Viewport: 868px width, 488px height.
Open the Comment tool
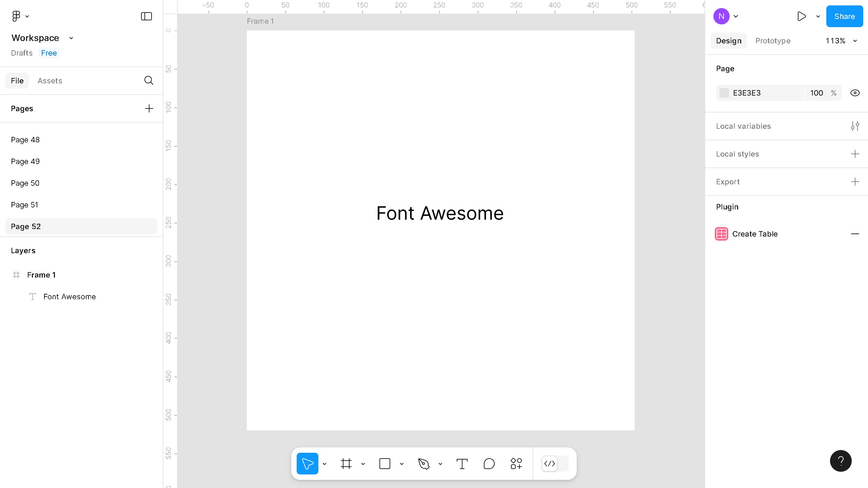(x=489, y=463)
